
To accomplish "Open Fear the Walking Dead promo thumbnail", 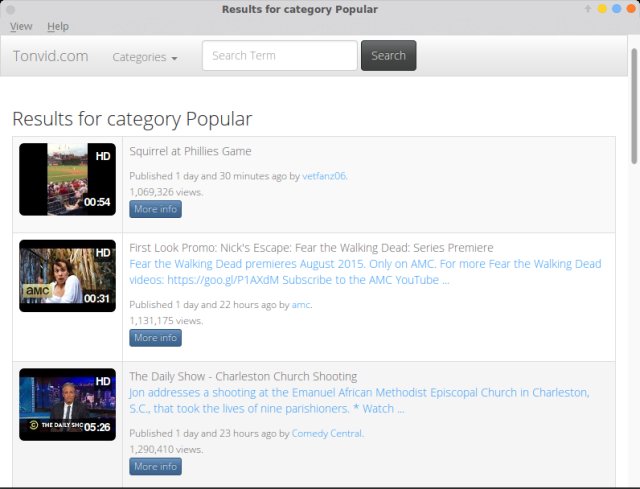I will [67, 276].
